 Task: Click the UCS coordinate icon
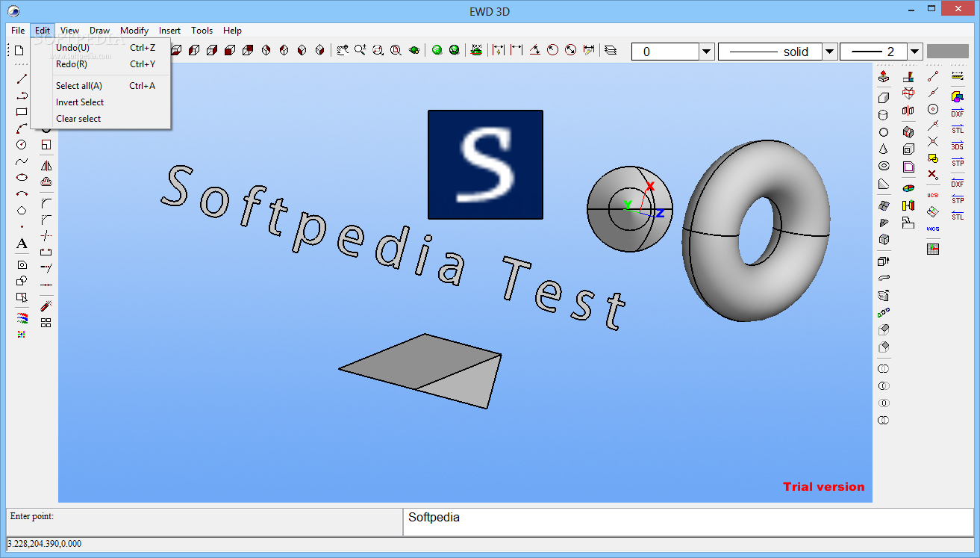(933, 195)
